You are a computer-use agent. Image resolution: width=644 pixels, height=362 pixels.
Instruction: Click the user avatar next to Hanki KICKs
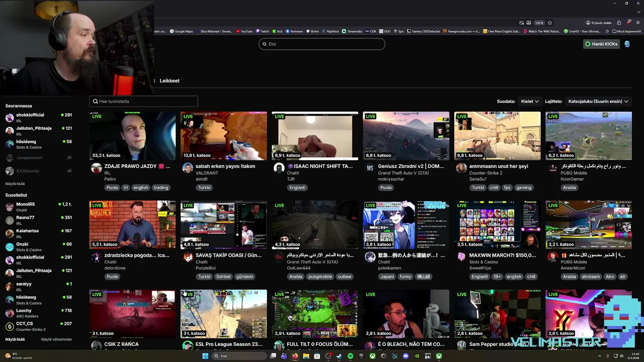(x=627, y=44)
